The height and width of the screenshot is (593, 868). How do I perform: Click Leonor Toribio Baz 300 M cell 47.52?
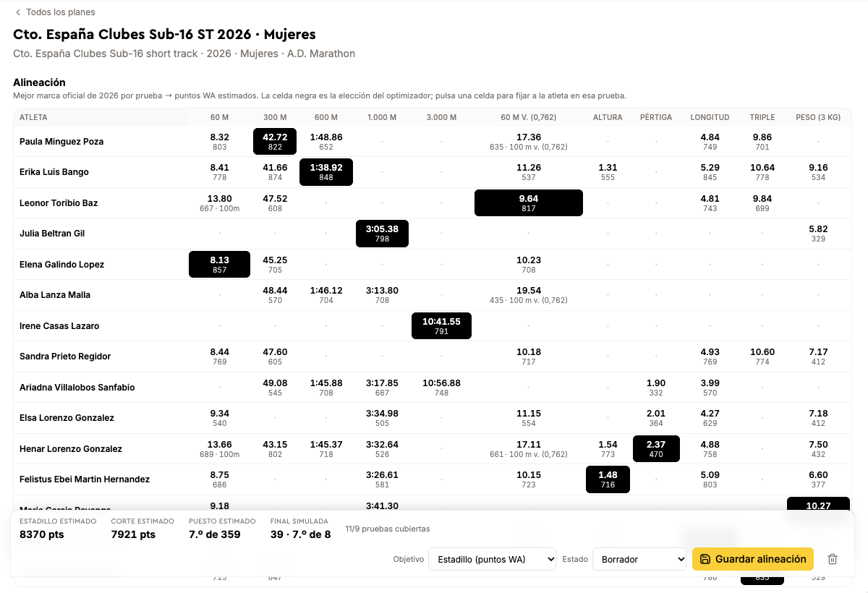click(275, 203)
